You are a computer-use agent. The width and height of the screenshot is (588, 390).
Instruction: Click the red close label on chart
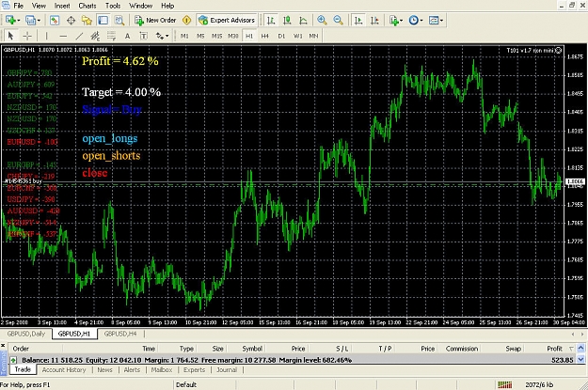[95, 173]
